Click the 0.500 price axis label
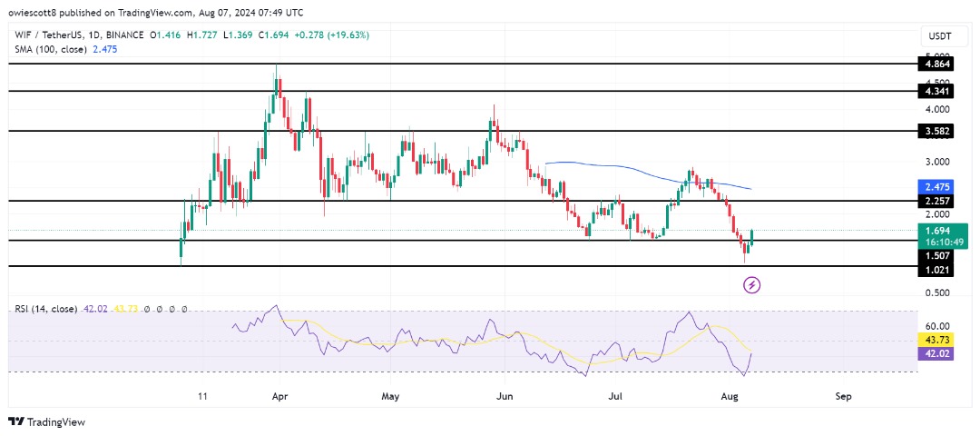The image size is (980, 436). pos(936,292)
